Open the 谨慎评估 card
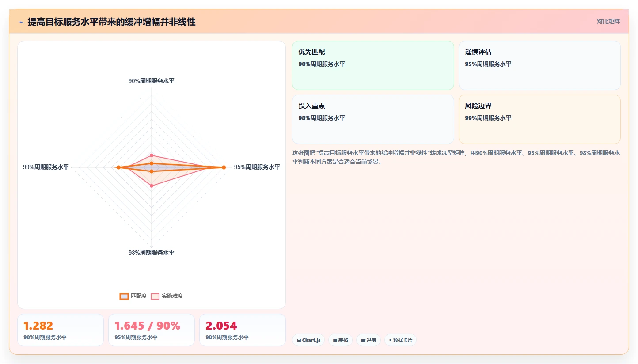 (539, 65)
